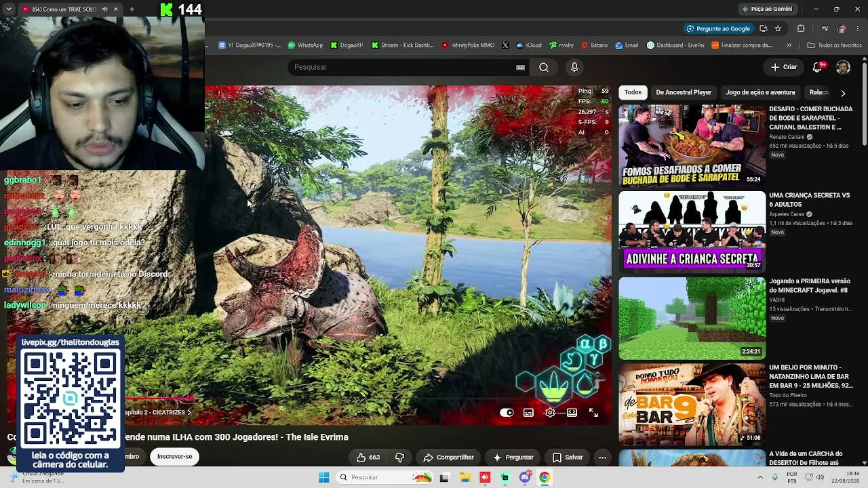Open the 'BAR em BAR 9' video thumbnail
The height and width of the screenshot is (488, 868).
(692, 404)
